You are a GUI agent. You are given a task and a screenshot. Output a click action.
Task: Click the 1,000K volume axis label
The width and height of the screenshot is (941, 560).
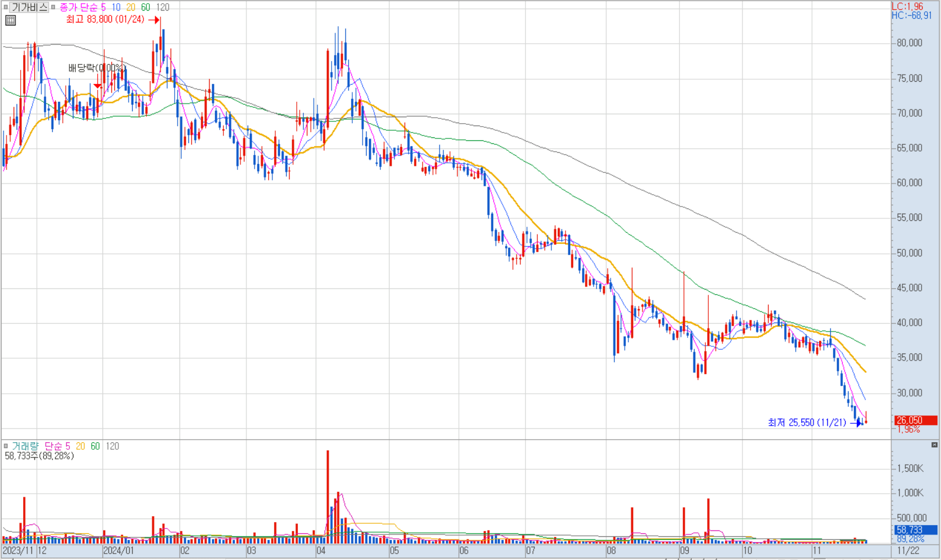pyautogui.click(x=910, y=493)
